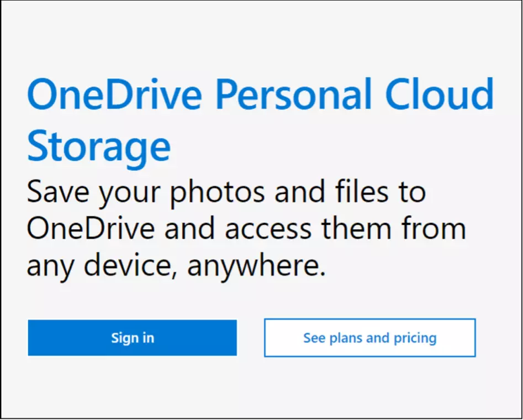
Task: Click the word Personal in the heading
Action: click(293, 95)
